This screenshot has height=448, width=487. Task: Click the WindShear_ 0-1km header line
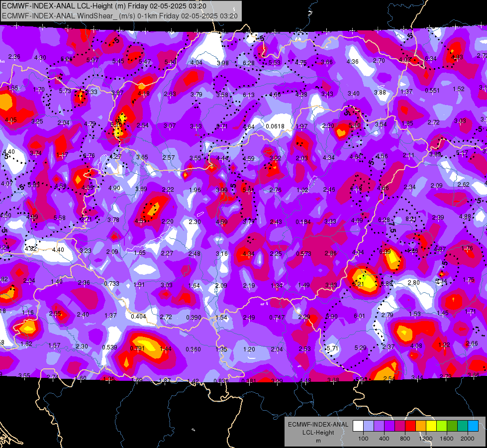point(119,16)
